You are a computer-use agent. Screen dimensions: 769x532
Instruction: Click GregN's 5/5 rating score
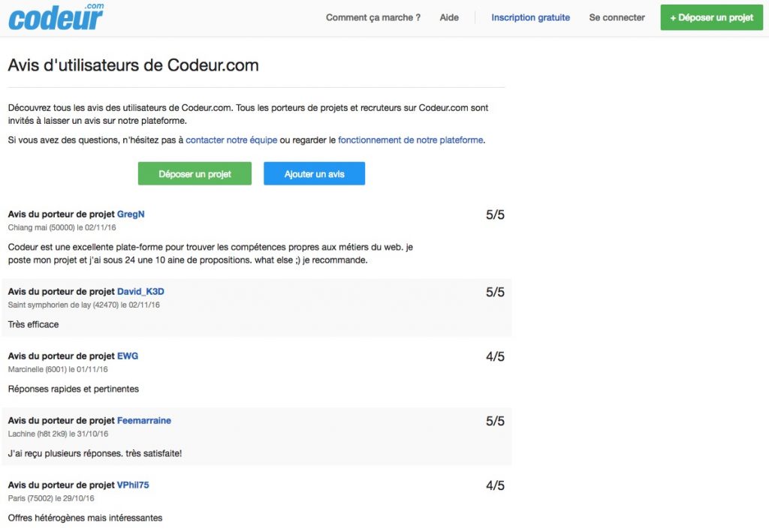tap(495, 215)
